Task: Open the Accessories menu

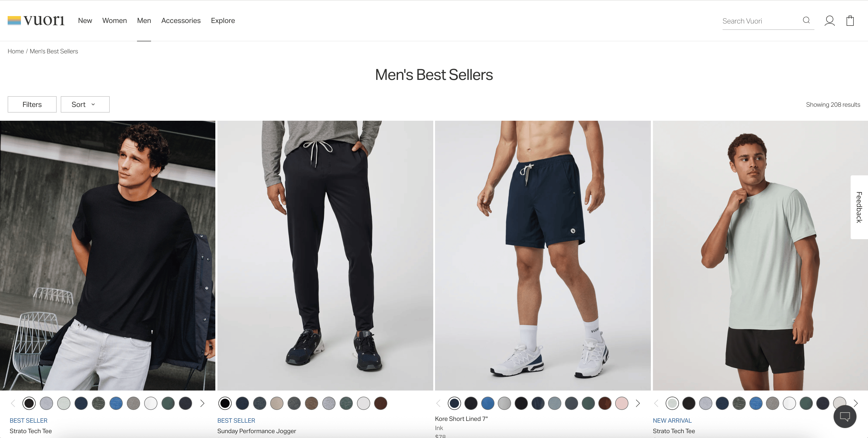Action: click(x=181, y=21)
